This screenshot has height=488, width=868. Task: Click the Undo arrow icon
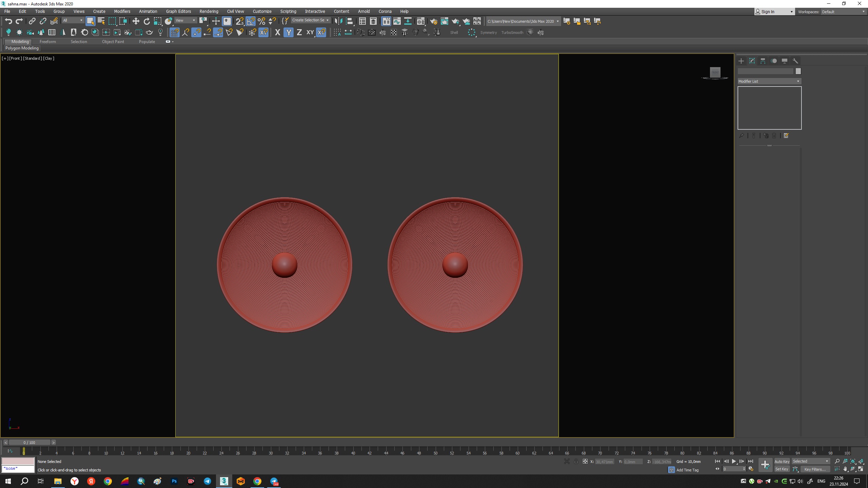(8, 21)
